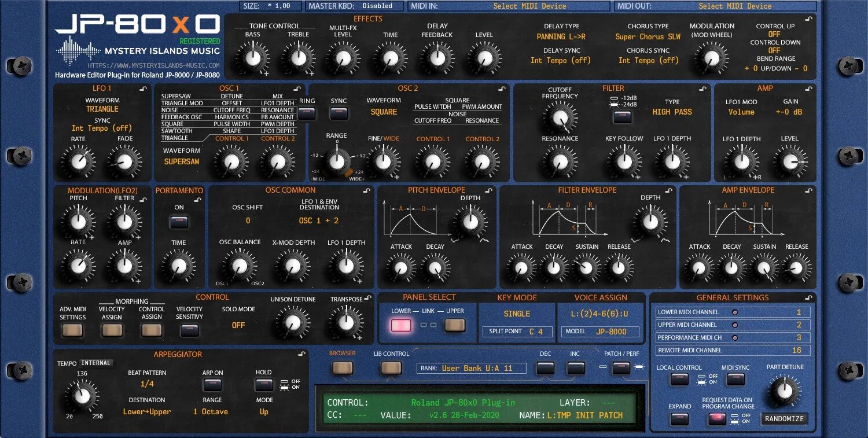Change CHORUS TYPE Super Chorus SLW value

(648, 37)
